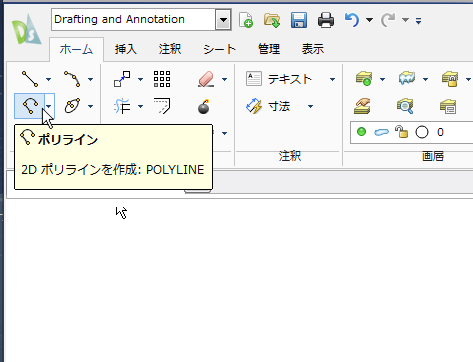Viewport: 473px width, 362px height.
Task: Select the Eraser delete tool
Action: coord(206,79)
